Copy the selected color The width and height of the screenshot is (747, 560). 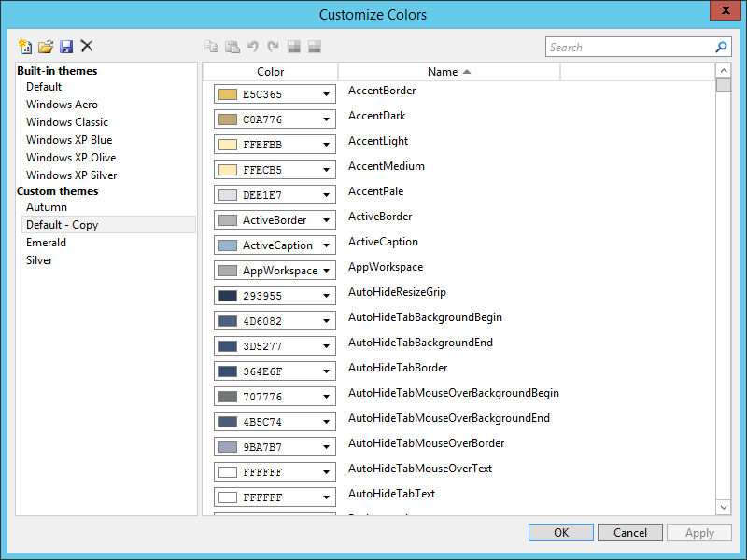[211, 46]
